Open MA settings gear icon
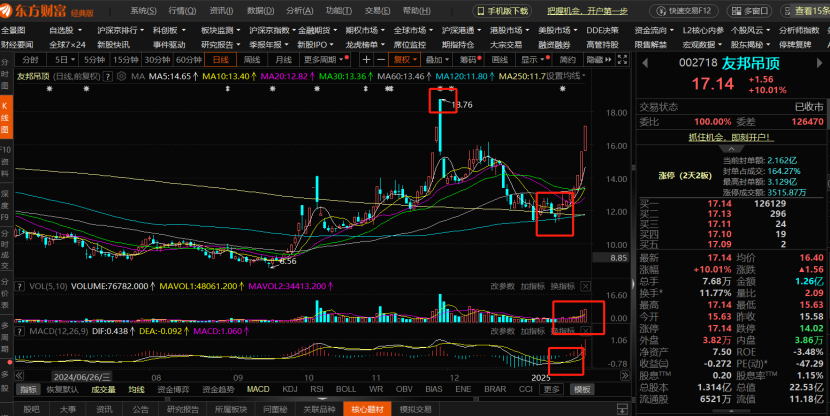830x416 pixels. pyautogui.click(x=121, y=76)
